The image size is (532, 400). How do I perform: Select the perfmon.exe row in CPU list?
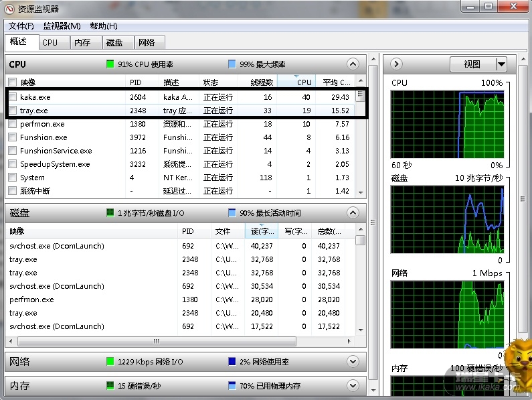point(181,124)
